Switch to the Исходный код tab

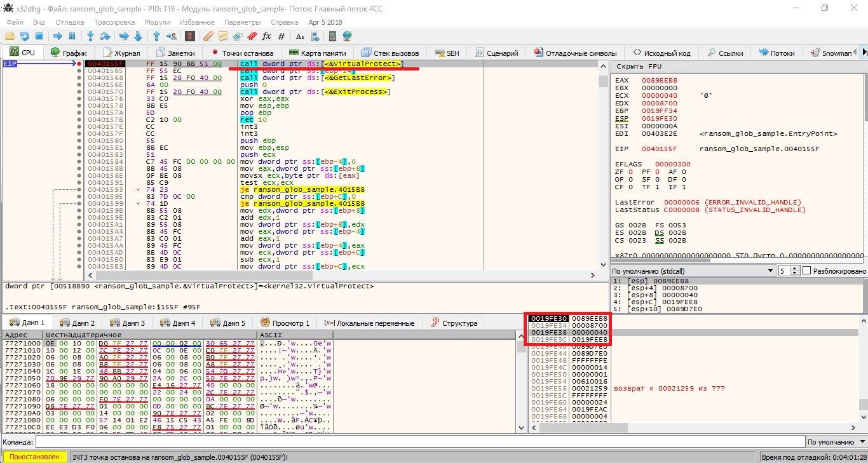661,53
